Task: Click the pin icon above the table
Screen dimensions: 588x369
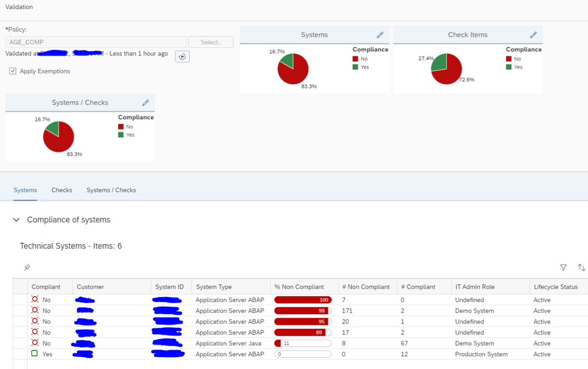Action: pyautogui.click(x=27, y=267)
